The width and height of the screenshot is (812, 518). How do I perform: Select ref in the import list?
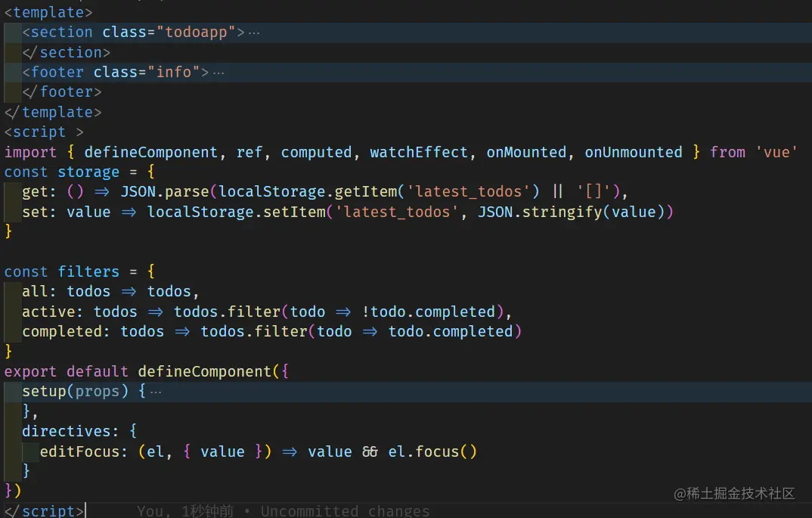coord(249,152)
